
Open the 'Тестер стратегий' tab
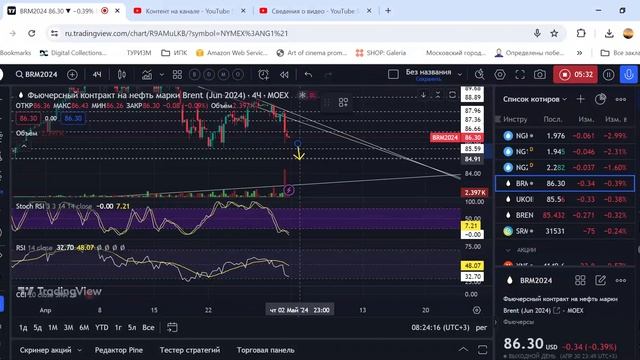190,350
